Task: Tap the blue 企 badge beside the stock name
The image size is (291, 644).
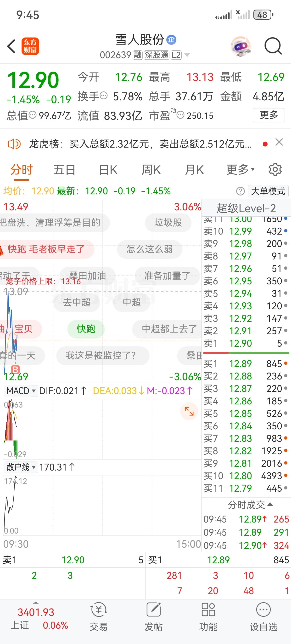Action: click(171, 40)
